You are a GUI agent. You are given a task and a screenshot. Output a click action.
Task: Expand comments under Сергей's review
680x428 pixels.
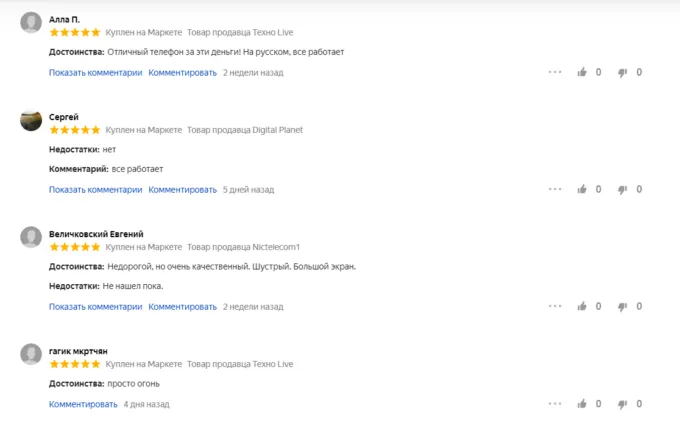pos(95,189)
